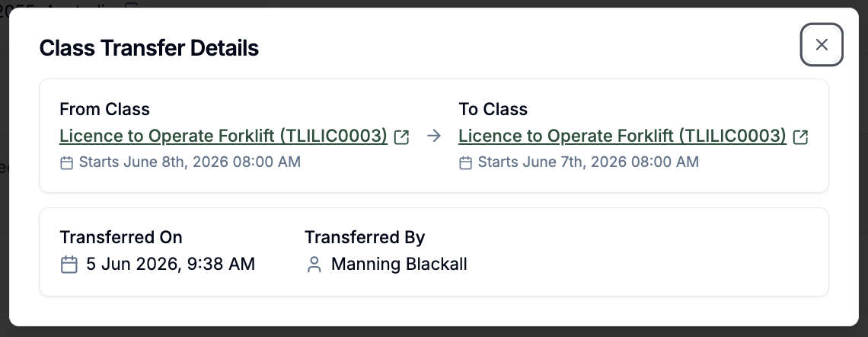Viewport: 868px width, 337px height.
Task: Click the From Class label
Action: (x=104, y=109)
